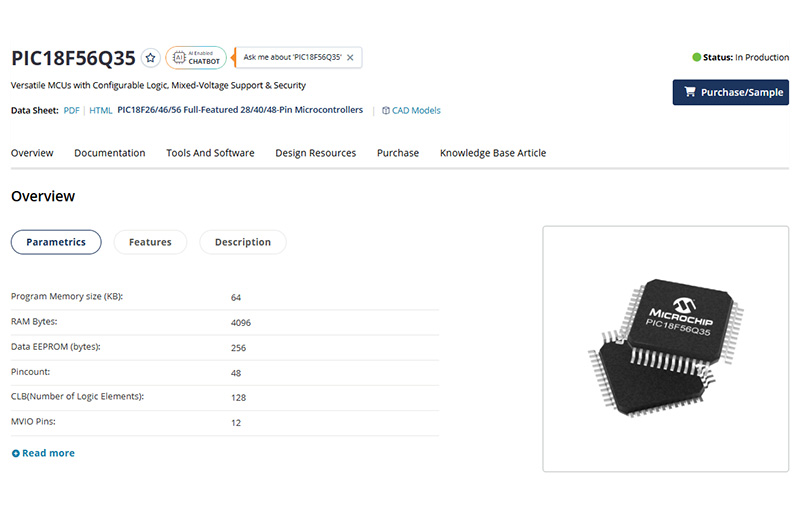Go to the Overview navigation tab
Viewport: 800px width, 521px height.
[32, 153]
